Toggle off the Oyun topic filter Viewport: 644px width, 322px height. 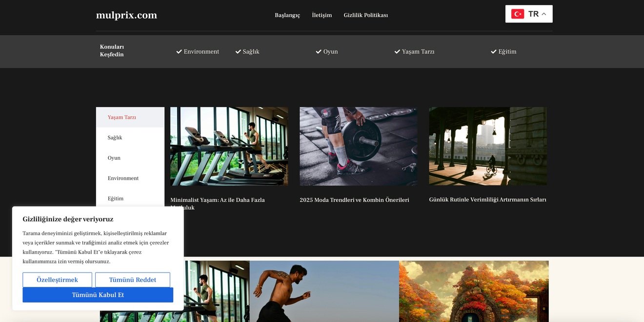click(x=318, y=51)
